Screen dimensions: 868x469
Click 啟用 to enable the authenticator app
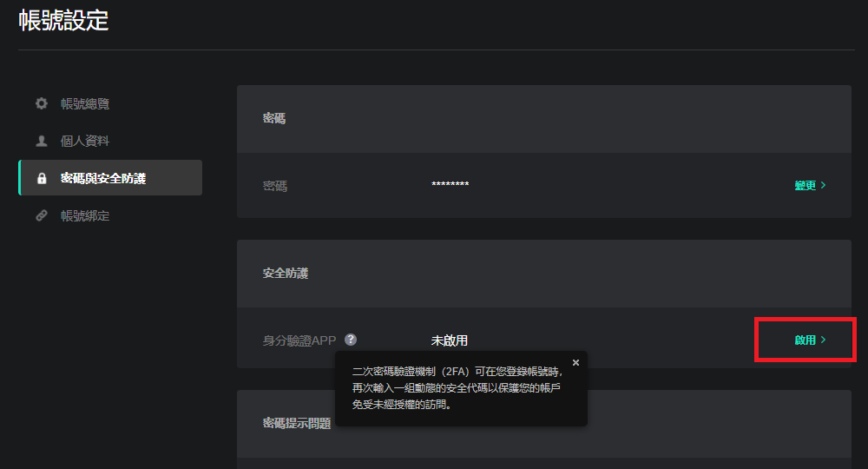[805, 340]
